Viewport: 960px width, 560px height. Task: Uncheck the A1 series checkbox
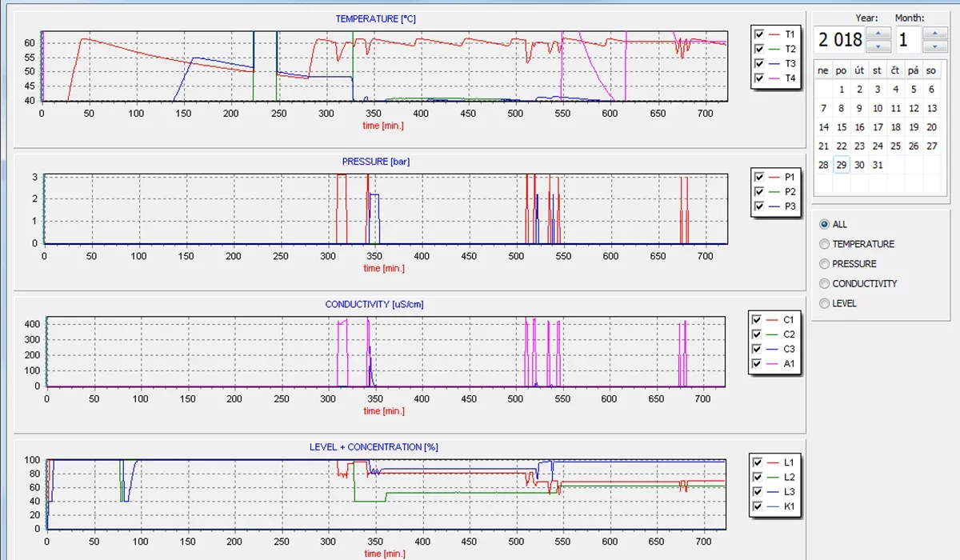point(758,364)
